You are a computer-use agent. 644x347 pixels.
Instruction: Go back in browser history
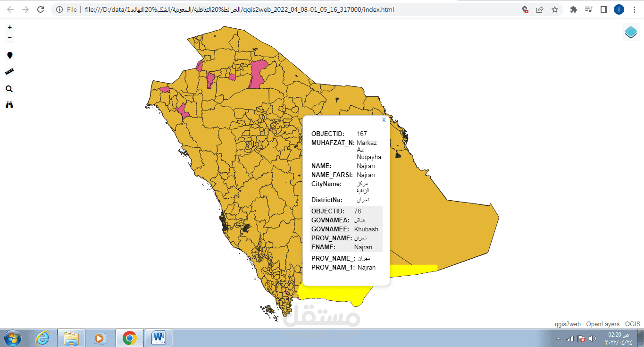[x=10, y=9]
